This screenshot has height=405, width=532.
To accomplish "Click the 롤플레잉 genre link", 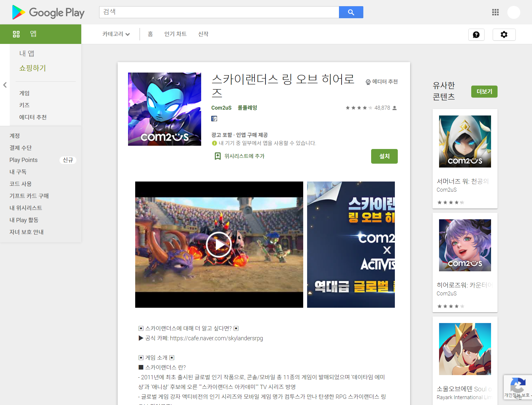I will pyautogui.click(x=247, y=108).
